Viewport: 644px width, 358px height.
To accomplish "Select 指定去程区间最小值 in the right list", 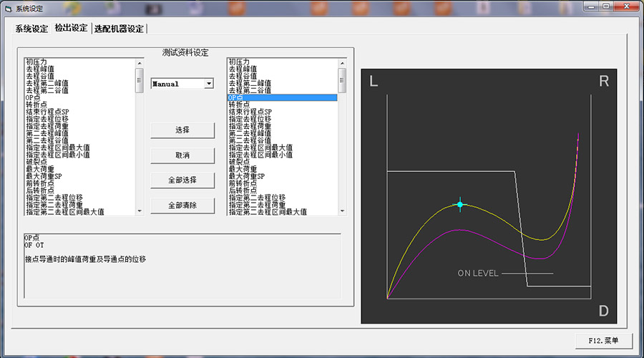I will [x=260, y=155].
